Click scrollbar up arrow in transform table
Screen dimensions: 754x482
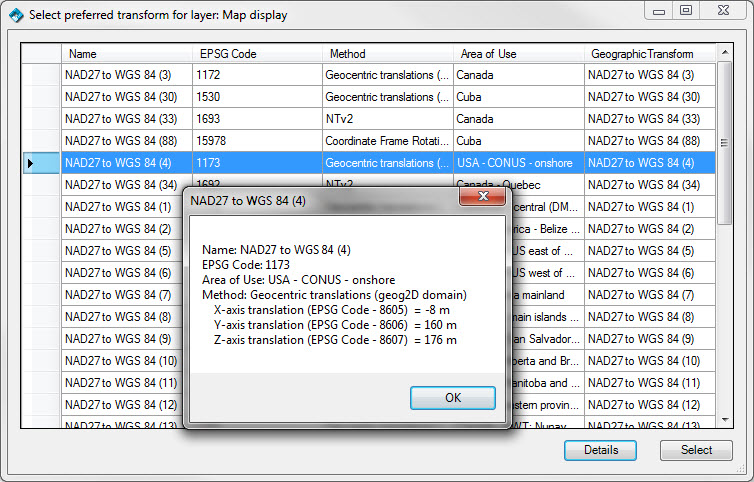point(725,52)
